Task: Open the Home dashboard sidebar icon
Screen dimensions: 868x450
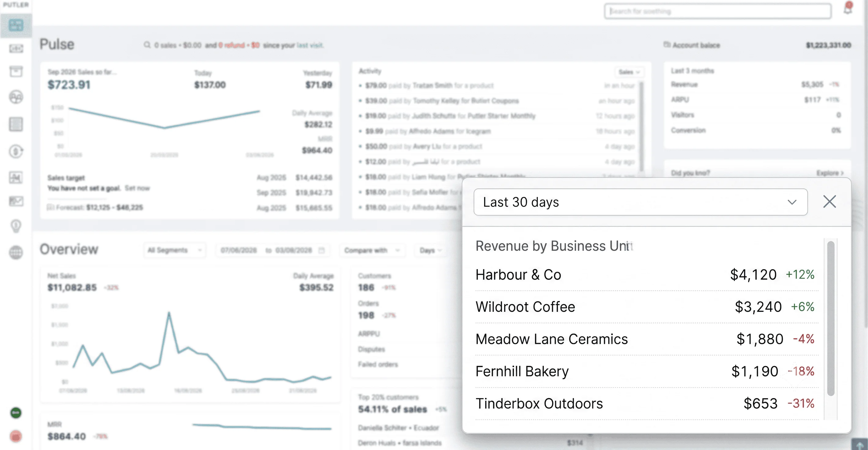Action: pos(16,25)
